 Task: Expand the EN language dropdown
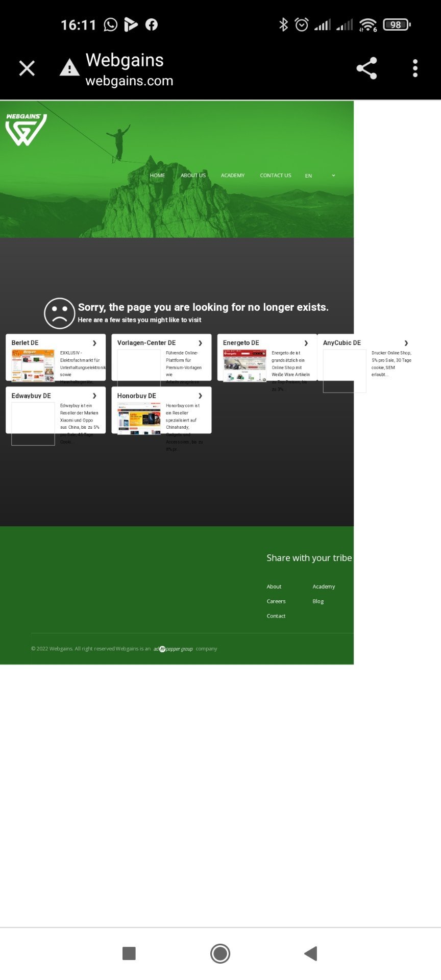coord(320,176)
